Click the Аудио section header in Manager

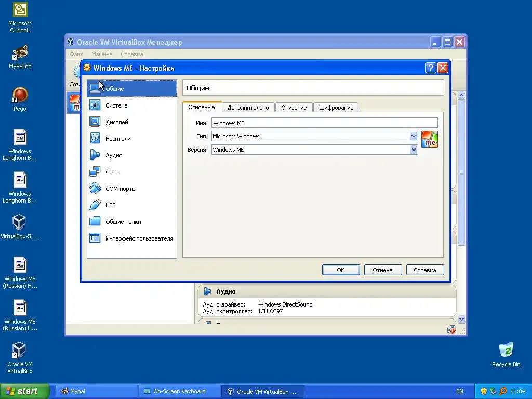point(327,291)
